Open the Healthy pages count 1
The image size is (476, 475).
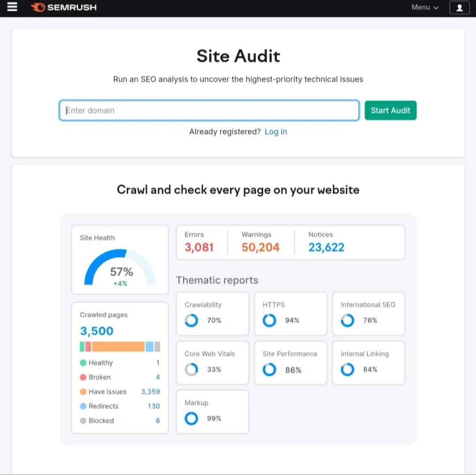158,363
